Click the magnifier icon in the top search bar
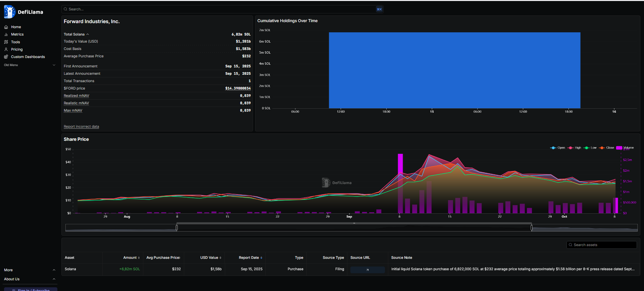The width and height of the screenshot is (644, 291). point(65,9)
